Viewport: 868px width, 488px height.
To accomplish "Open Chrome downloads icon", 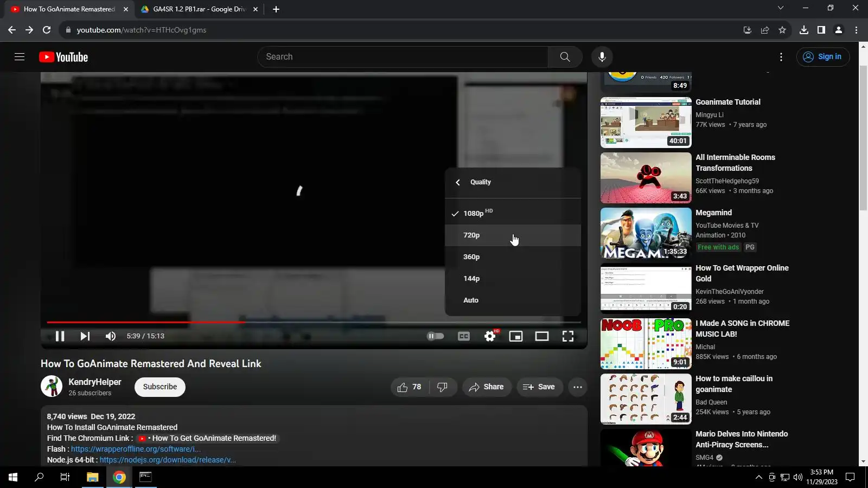I will coord(804,30).
